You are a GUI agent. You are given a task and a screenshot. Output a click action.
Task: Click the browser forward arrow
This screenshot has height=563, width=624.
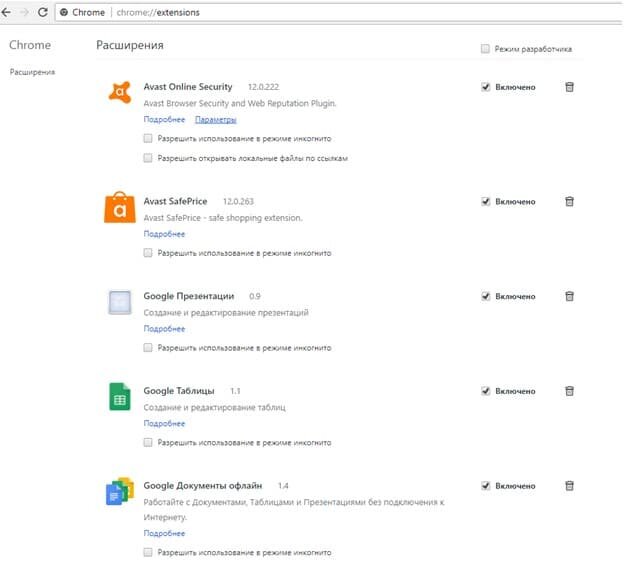pyautogui.click(x=25, y=12)
